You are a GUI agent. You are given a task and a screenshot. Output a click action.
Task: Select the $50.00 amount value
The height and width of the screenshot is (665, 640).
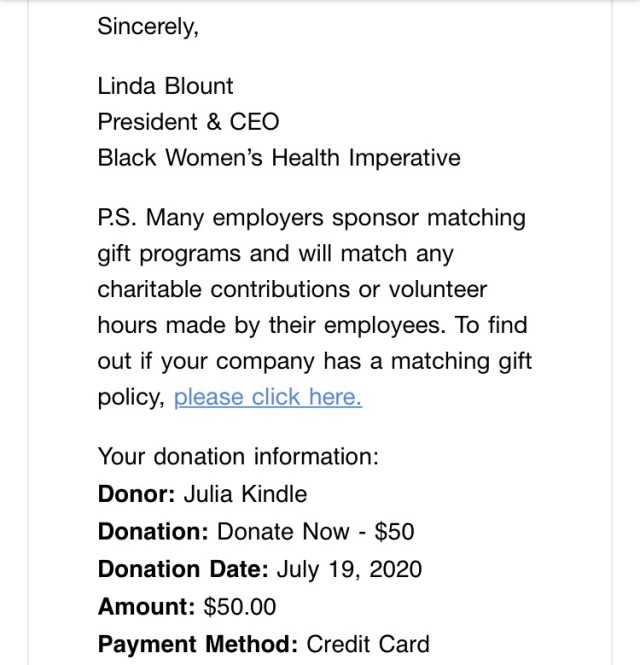coord(239,606)
